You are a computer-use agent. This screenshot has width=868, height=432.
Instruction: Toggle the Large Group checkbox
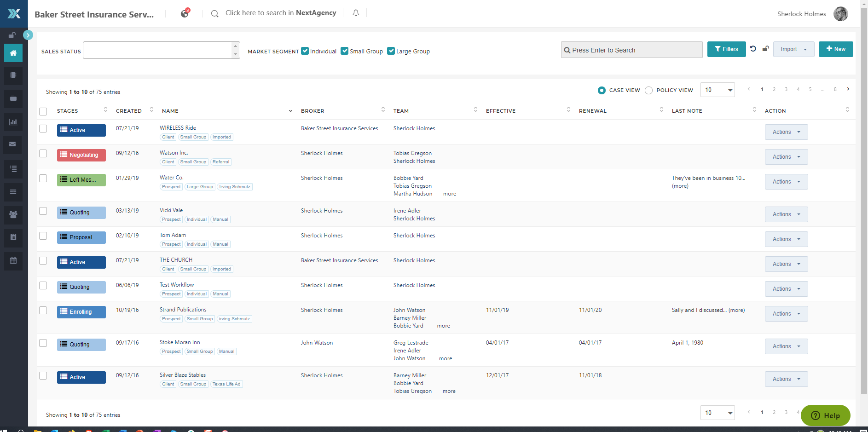[x=391, y=51]
